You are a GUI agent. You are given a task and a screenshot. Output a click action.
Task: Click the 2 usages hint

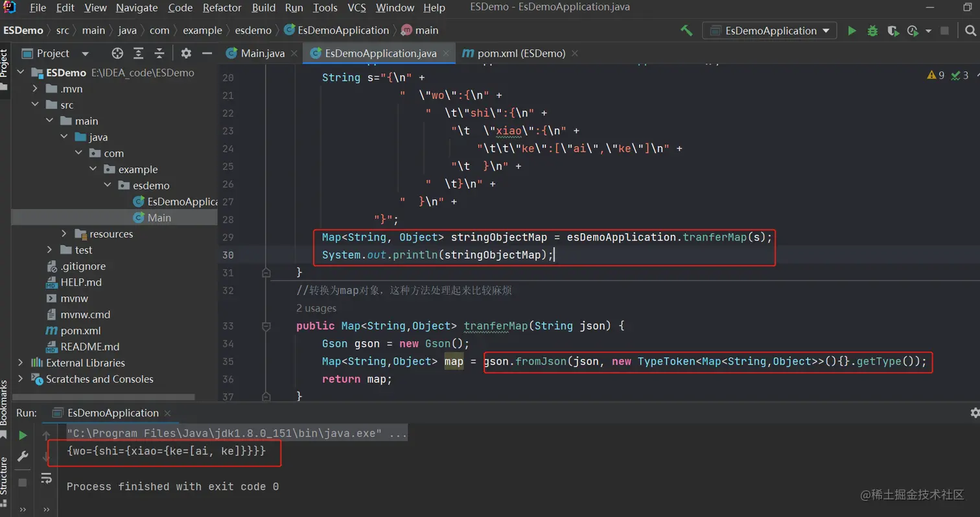pyautogui.click(x=316, y=308)
